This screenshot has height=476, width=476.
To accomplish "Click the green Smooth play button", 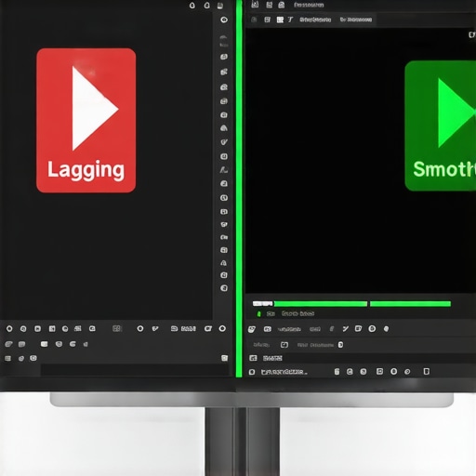I will pyautogui.click(x=441, y=126).
